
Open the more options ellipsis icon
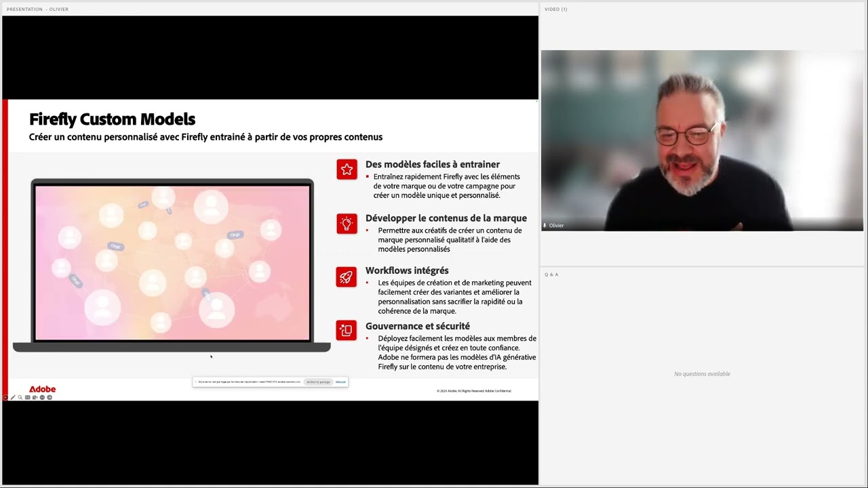click(42, 397)
